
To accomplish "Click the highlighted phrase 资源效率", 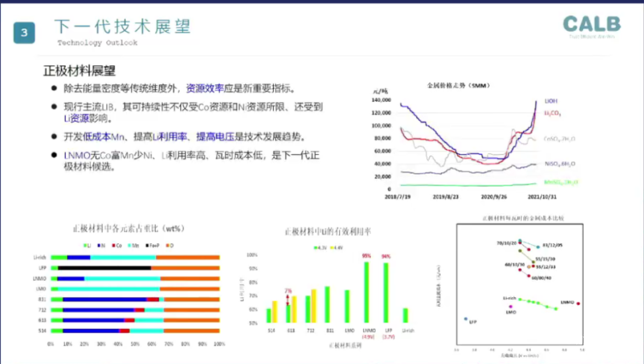I will tap(205, 88).
